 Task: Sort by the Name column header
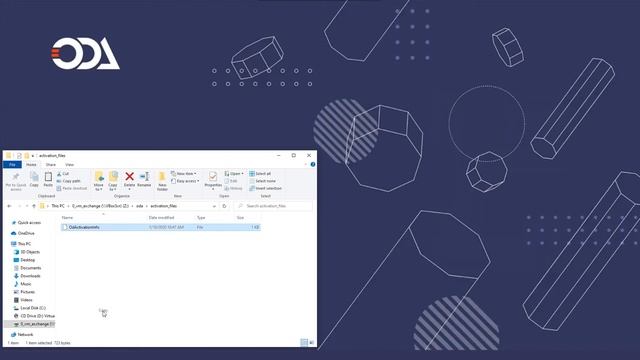[67, 218]
